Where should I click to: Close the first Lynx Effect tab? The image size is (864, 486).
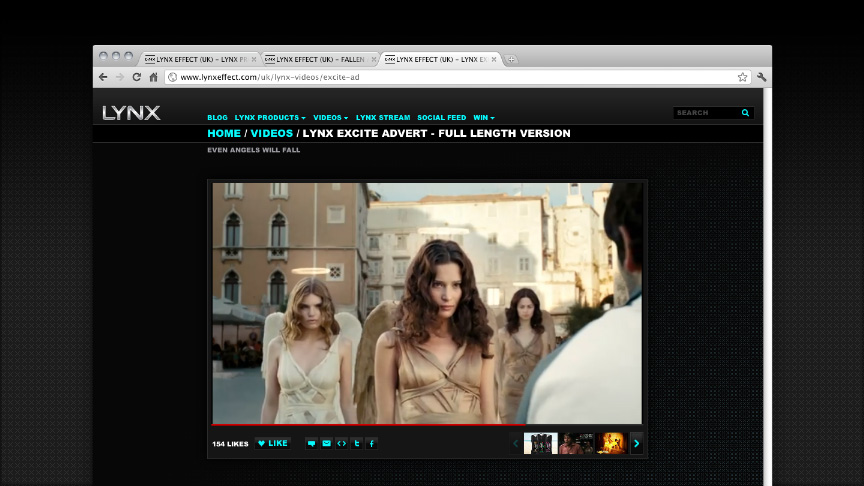253,60
